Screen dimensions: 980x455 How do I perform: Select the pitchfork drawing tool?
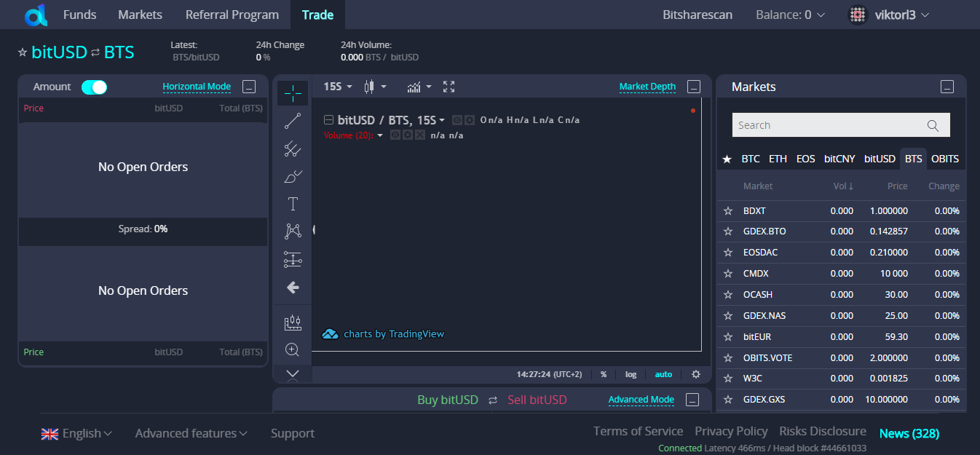293,149
